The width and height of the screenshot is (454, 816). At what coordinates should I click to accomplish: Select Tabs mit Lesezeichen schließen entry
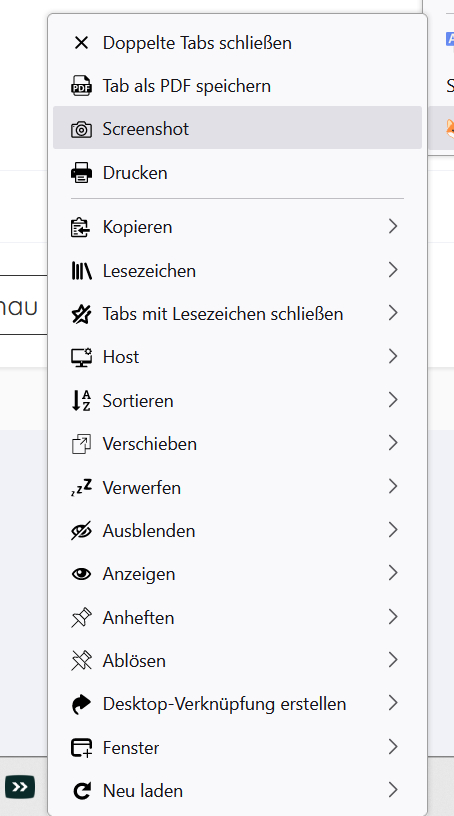237,314
